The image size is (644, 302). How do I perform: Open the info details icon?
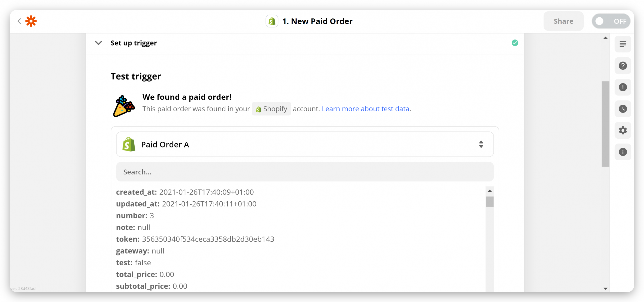click(x=623, y=152)
